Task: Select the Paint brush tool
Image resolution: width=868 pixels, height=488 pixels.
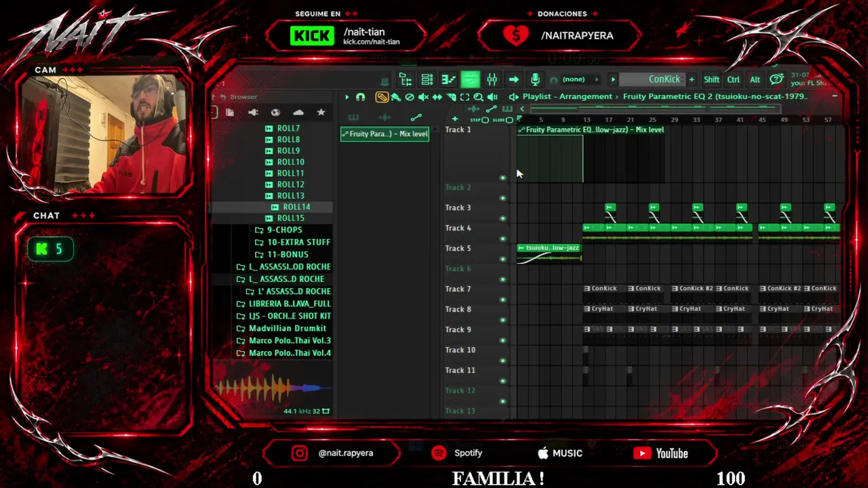Action: (x=396, y=97)
